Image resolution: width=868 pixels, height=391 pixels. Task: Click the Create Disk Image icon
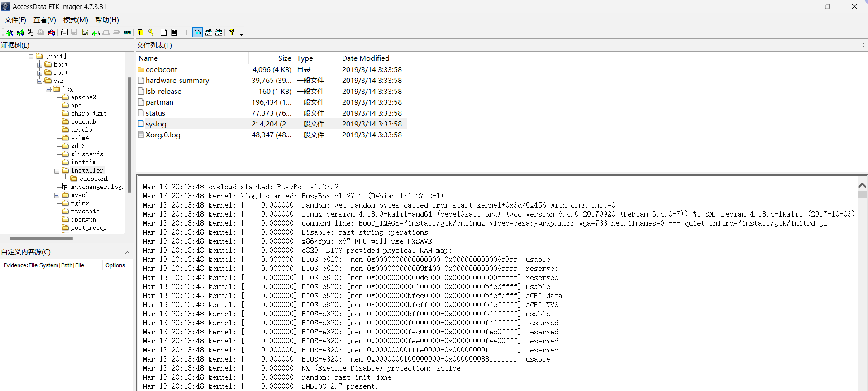[64, 33]
